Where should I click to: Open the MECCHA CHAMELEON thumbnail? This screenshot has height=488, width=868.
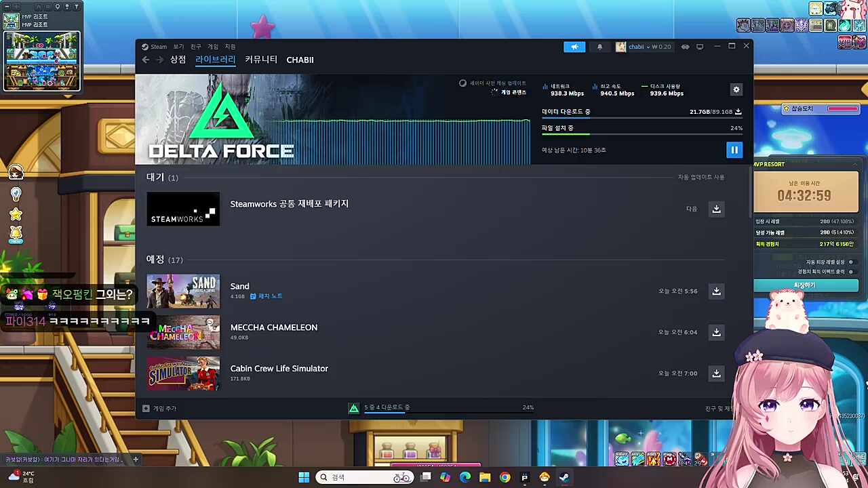point(183,333)
